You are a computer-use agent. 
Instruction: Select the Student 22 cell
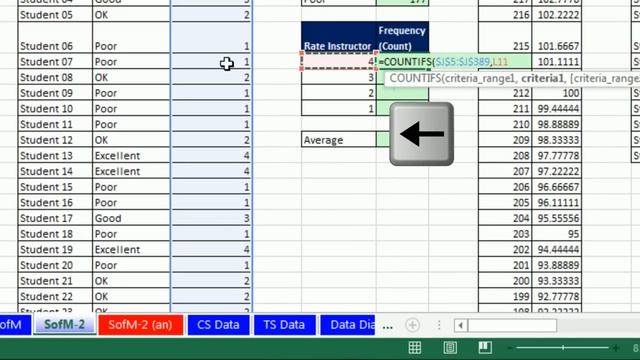coord(55,296)
